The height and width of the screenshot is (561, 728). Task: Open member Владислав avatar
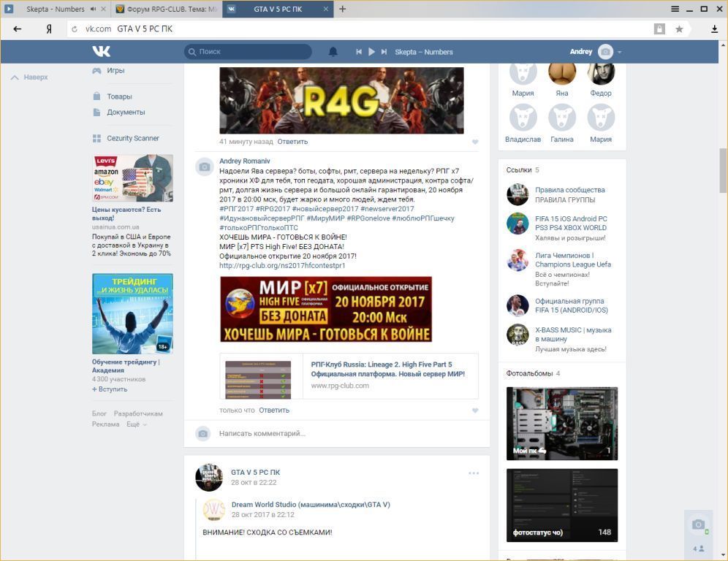click(x=523, y=118)
